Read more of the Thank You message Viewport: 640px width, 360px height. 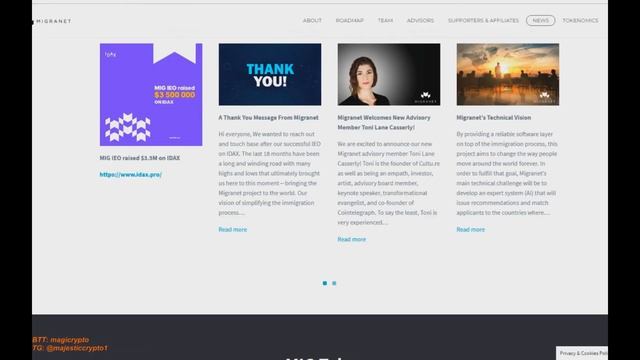(233, 229)
